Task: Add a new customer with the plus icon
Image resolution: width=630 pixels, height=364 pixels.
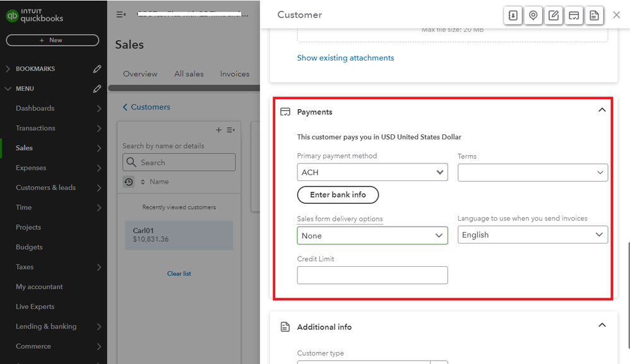Action: [218, 130]
